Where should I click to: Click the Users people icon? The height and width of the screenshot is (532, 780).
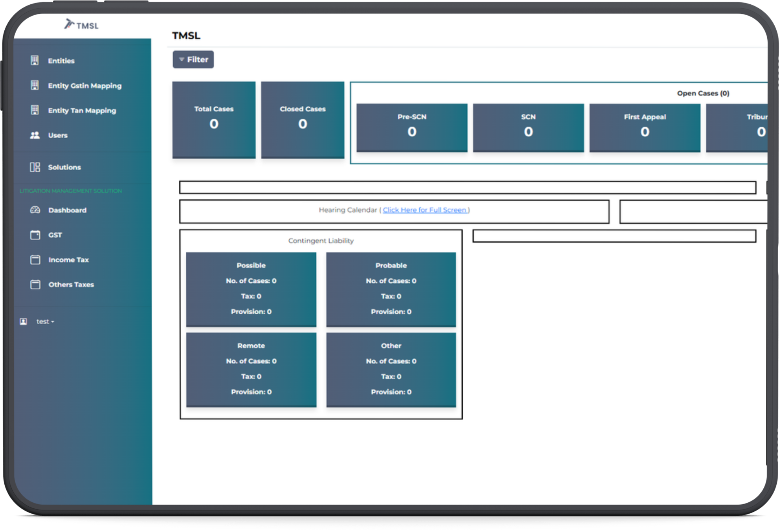35,135
